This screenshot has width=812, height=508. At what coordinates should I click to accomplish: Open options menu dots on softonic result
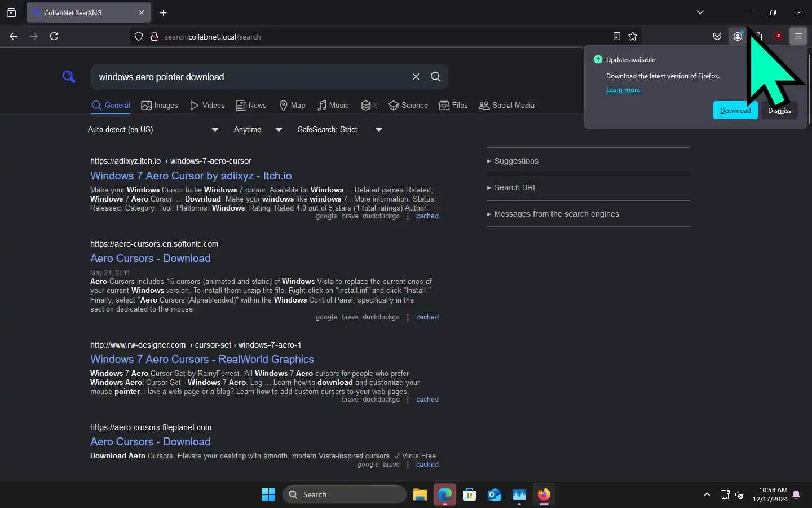point(408,317)
